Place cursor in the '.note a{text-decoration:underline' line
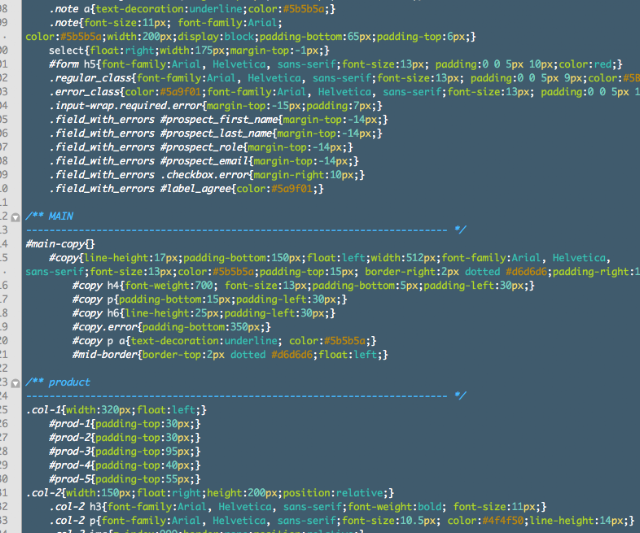The image size is (640, 533). tap(192, 9)
